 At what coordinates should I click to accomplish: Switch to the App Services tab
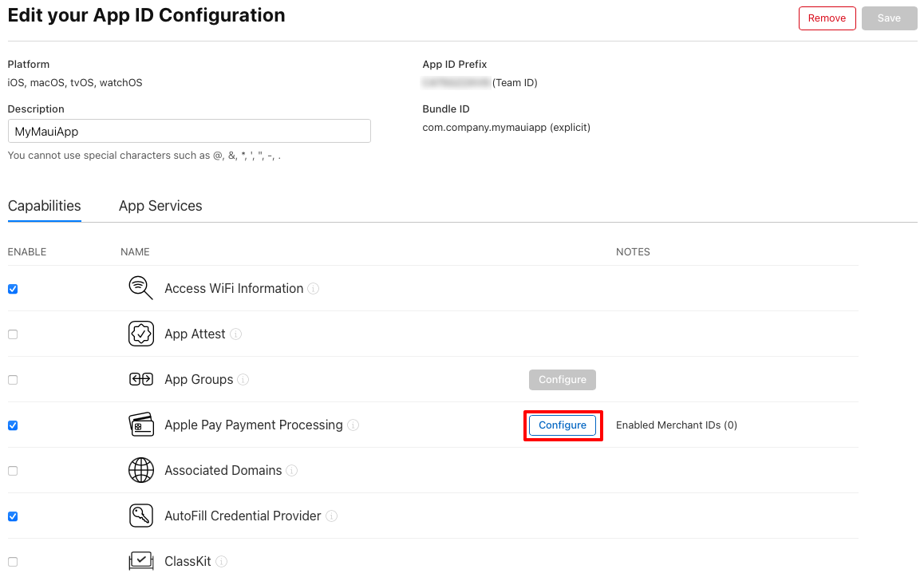160,206
